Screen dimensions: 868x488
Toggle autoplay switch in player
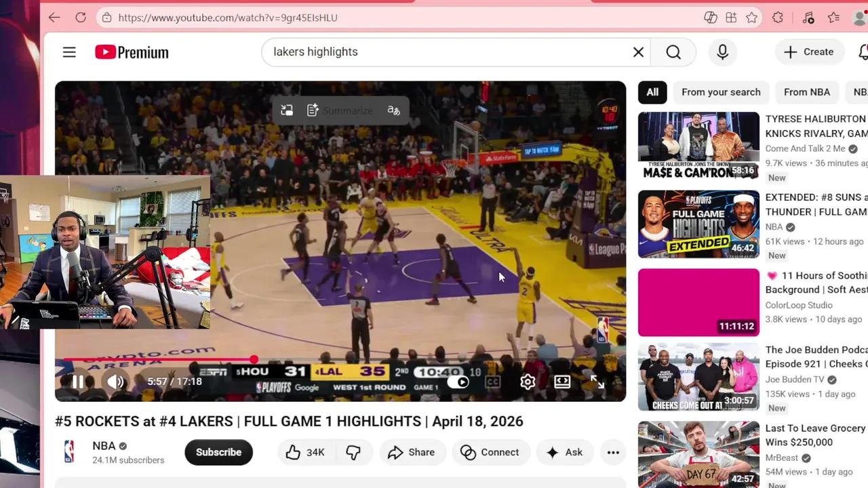458,382
